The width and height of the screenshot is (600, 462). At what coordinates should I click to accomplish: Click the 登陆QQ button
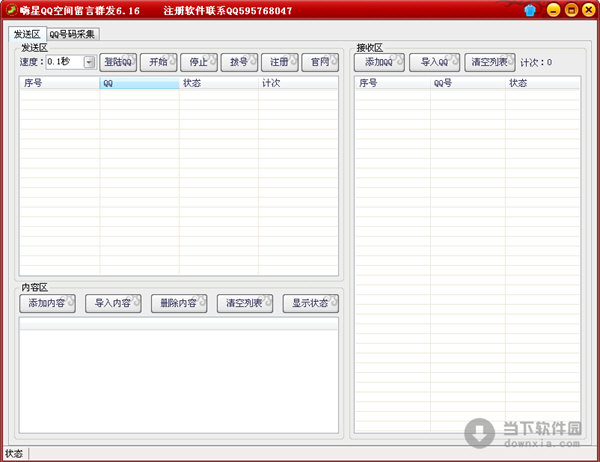click(118, 62)
